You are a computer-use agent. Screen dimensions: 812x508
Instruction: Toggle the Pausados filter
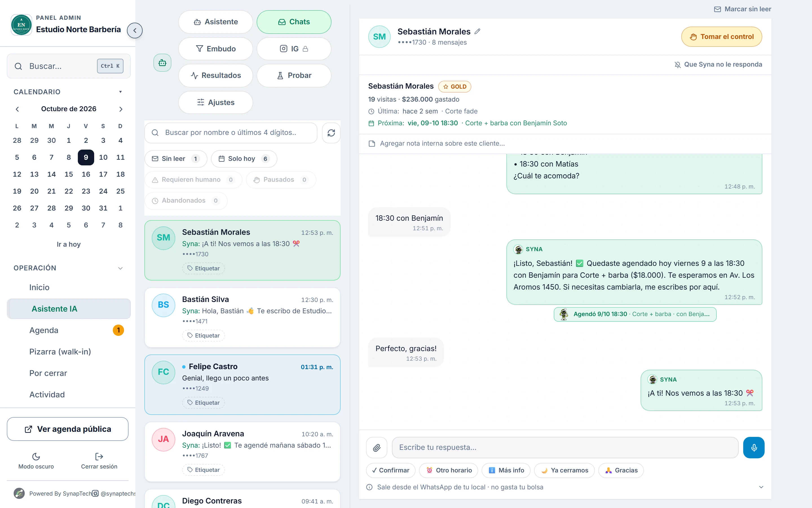pyautogui.click(x=281, y=180)
